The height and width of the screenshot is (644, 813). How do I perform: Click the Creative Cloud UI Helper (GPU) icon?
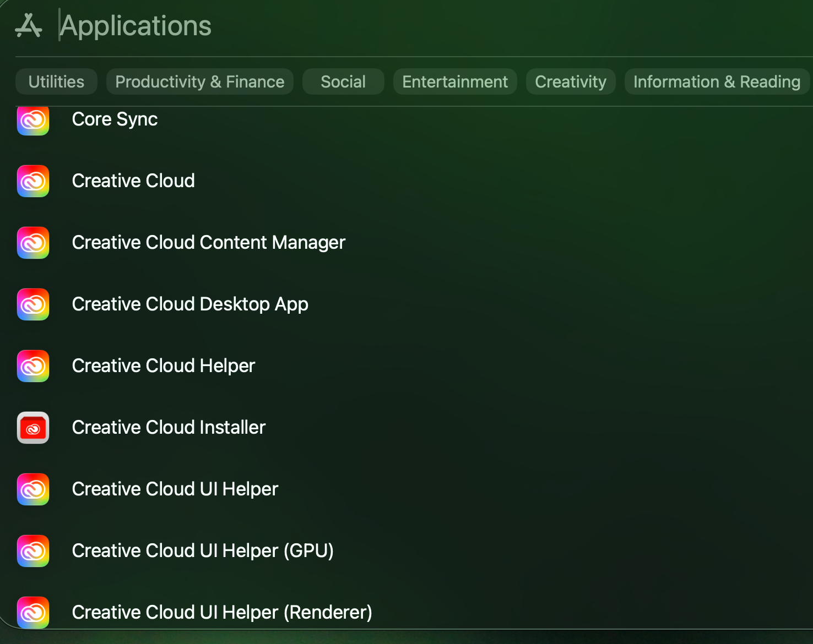coord(33,551)
